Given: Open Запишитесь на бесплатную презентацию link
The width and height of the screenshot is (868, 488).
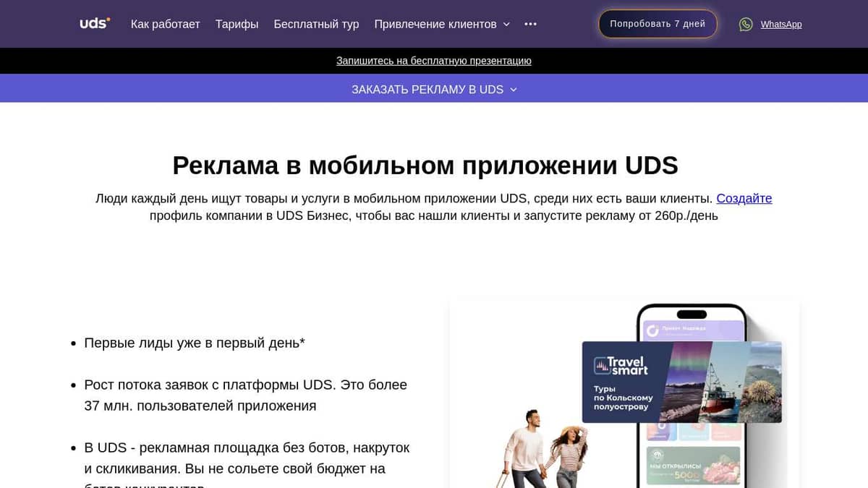Looking at the screenshot, I should pos(434,61).
